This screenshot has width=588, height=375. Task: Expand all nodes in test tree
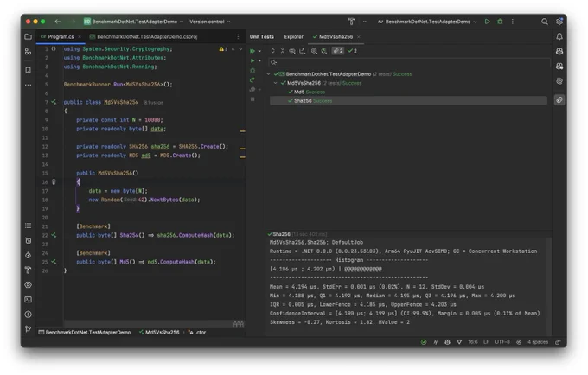(x=272, y=51)
